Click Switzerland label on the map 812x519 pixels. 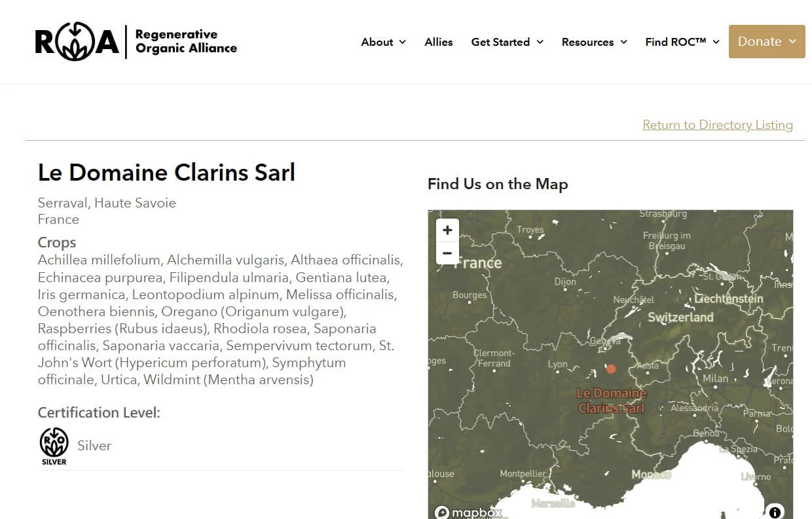[680, 317]
